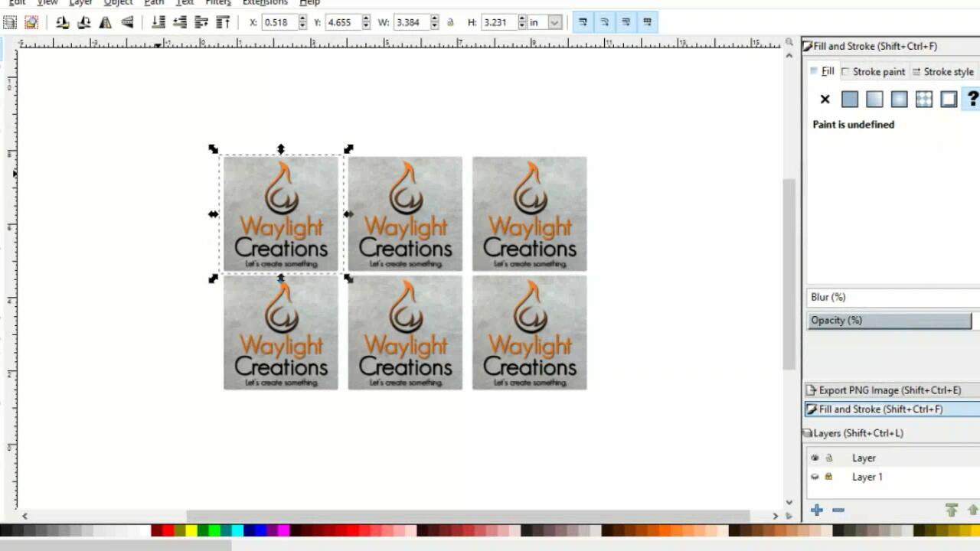
Task: Raise layer to top arrow icon
Action: [x=952, y=510]
